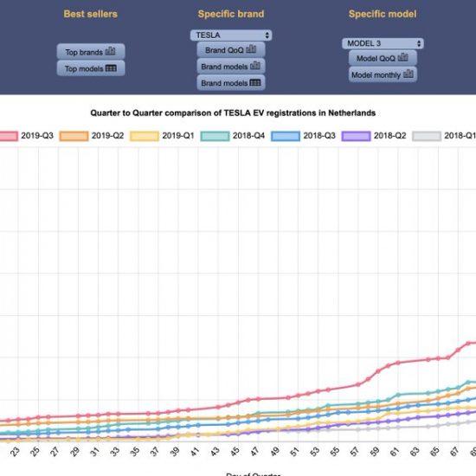Toggle the 2019-Q1 legend series

click(162, 136)
